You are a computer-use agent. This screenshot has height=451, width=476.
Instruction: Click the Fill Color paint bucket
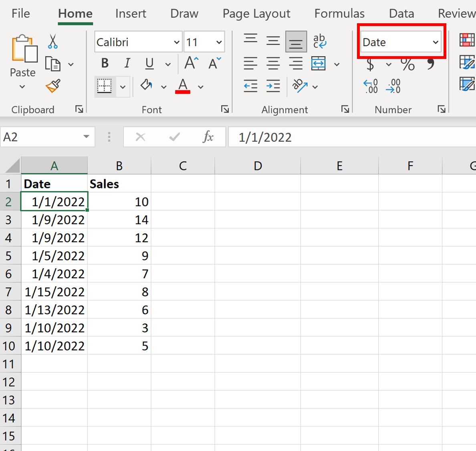146,85
